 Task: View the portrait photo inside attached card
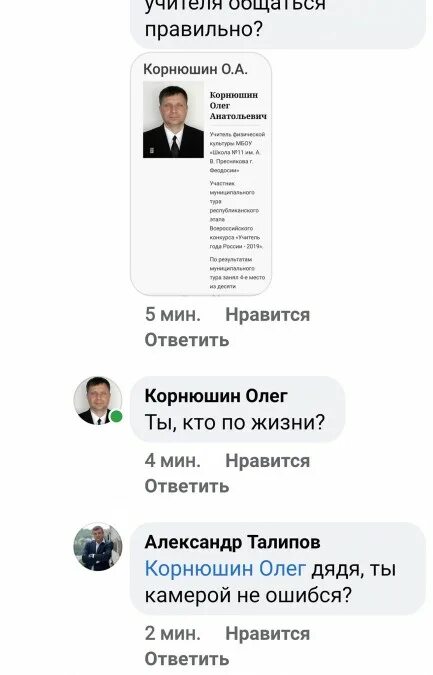(173, 120)
